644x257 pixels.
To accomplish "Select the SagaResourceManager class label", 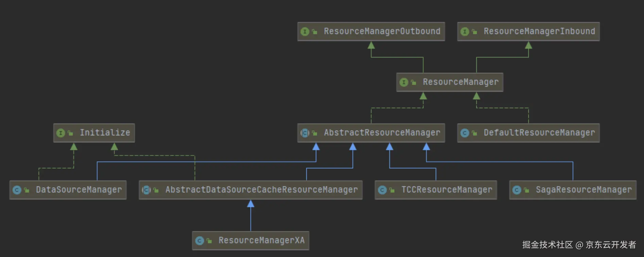I will (x=583, y=190).
